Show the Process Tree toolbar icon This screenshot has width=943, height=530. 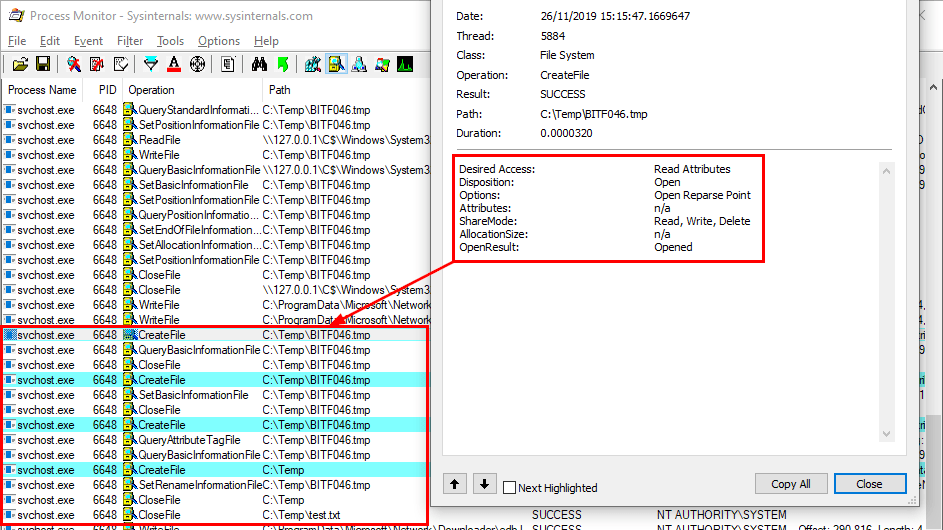[228, 64]
